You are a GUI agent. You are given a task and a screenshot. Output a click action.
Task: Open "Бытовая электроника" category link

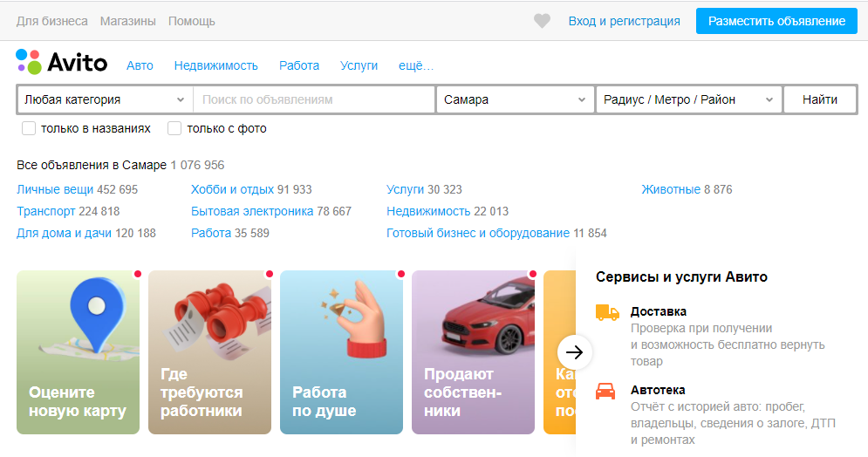coord(252,211)
